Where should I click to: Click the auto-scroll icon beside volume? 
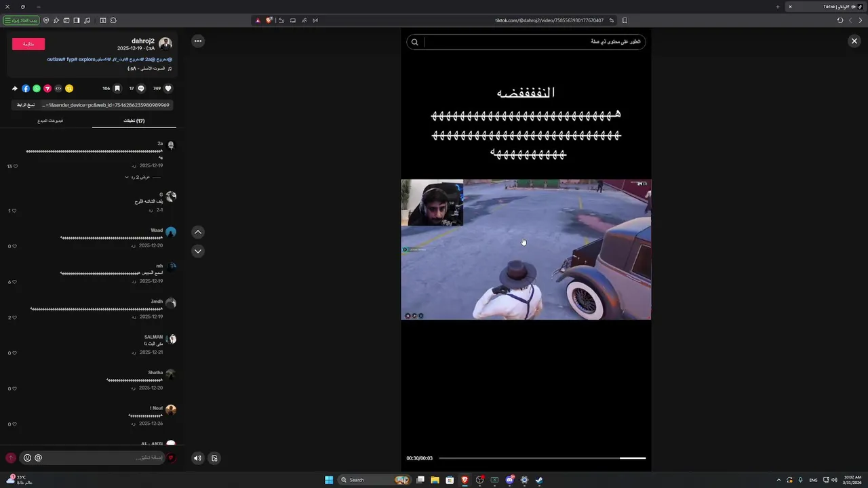tap(214, 458)
